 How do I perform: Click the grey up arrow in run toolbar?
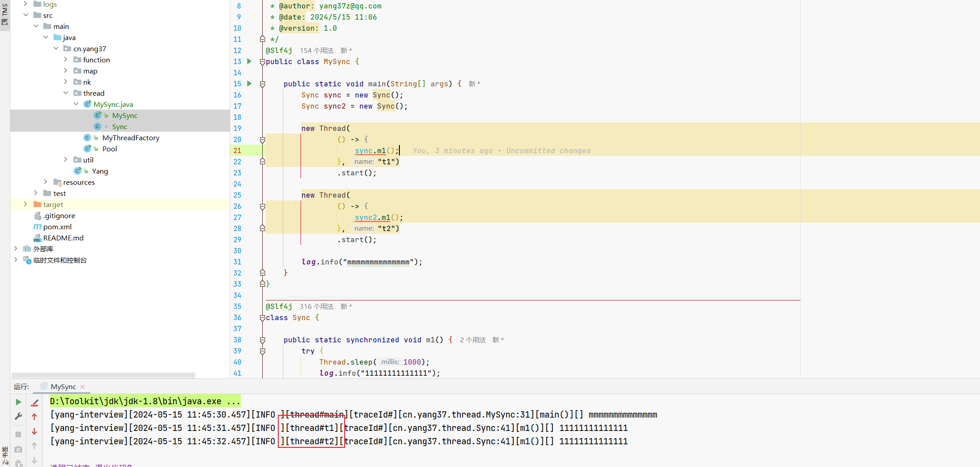[x=34, y=446]
